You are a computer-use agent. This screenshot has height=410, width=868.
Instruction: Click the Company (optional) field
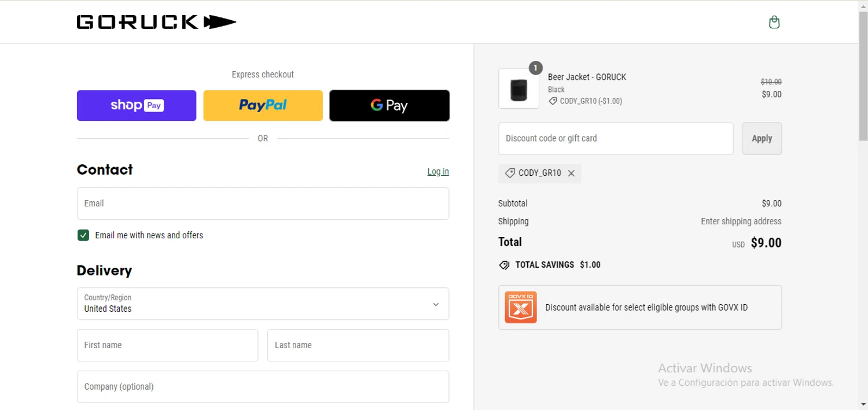click(263, 386)
